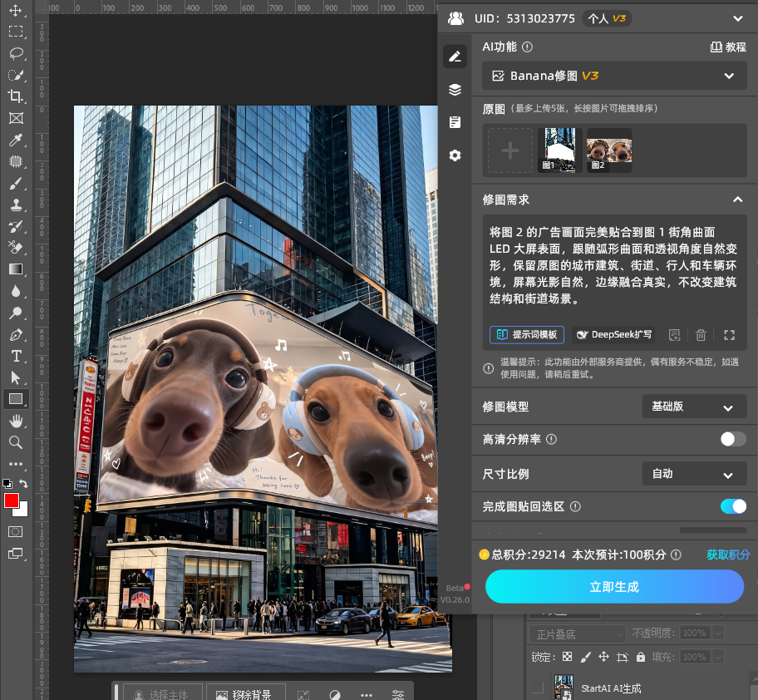Collapse the 修图需求 section

738,200
